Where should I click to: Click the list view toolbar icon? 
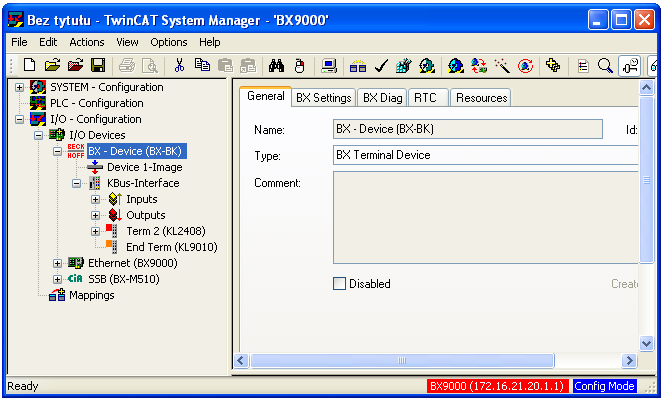point(583,66)
